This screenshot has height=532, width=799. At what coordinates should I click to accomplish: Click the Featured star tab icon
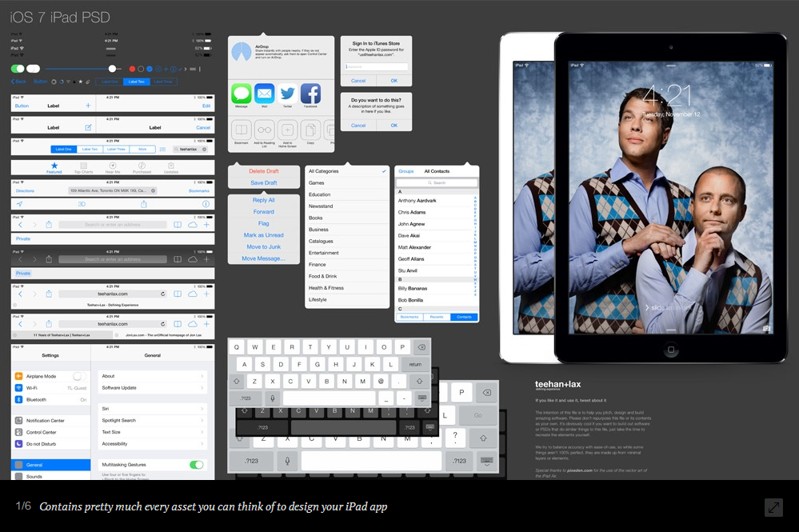coord(54,165)
